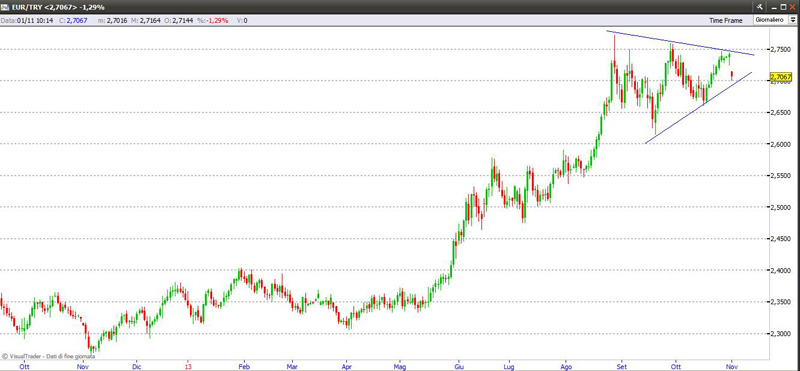The height and width of the screenshot is (371, 800).
Task: Click the 2,6500 price axis label
Action: tap(781, 113)
